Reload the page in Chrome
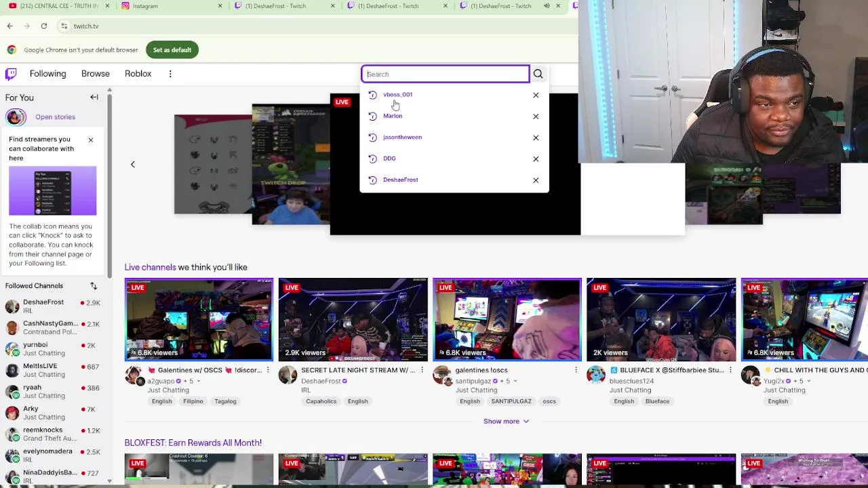This screenshot has height=488, width=868. point(44,26)
